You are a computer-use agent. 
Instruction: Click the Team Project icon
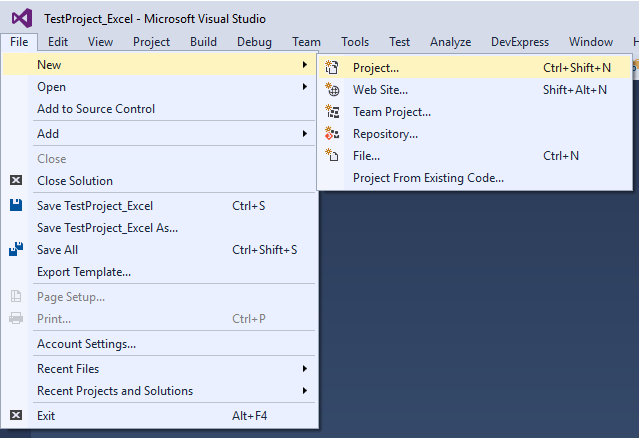333,112
